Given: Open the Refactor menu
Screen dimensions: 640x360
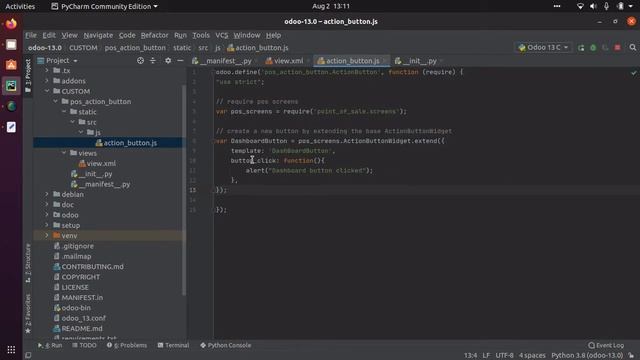Looking at the screenshot, I should tap(154, 35).
